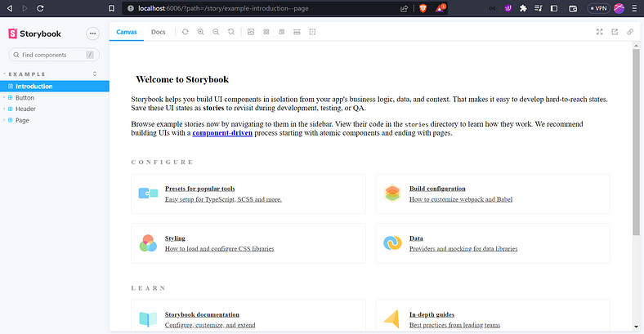The height and width of the screenshot is (334, 644).
Task: Reload the page with the browser refresh icon
Action: [40, 8]
